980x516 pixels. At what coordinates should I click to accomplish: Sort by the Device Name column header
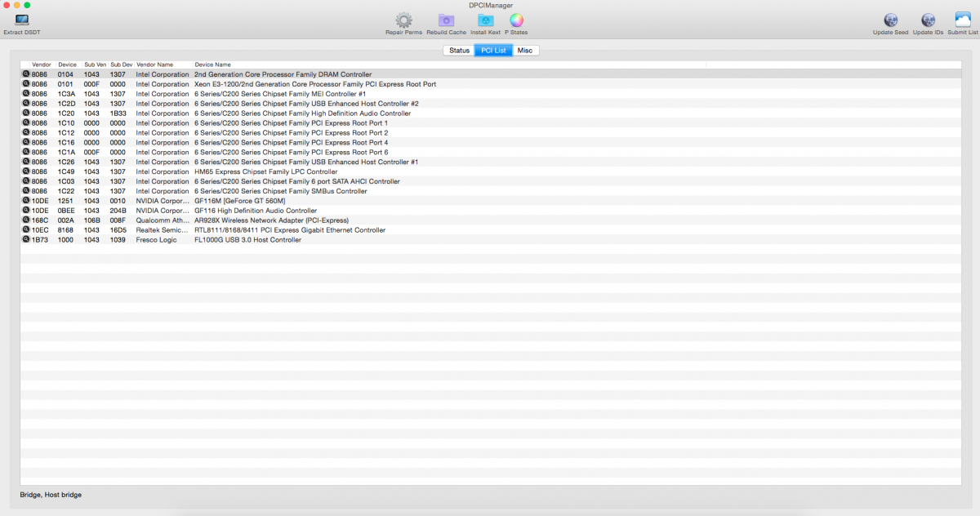pos(212,64)
